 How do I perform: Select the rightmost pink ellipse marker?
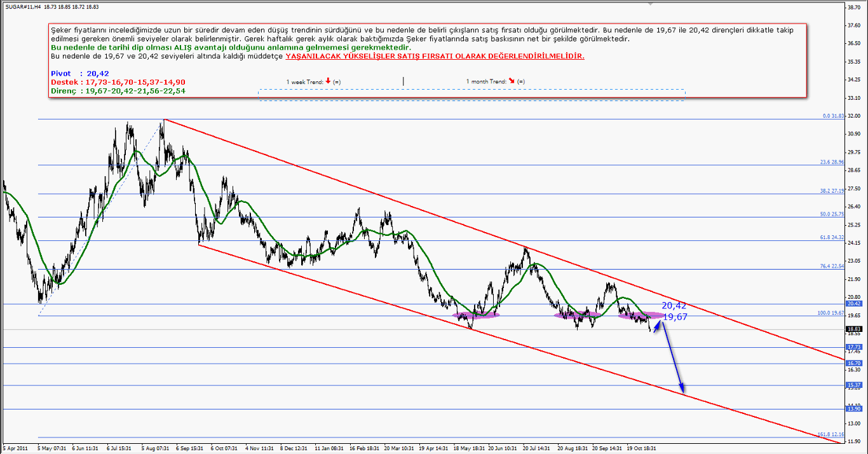(x=641, y=315)
